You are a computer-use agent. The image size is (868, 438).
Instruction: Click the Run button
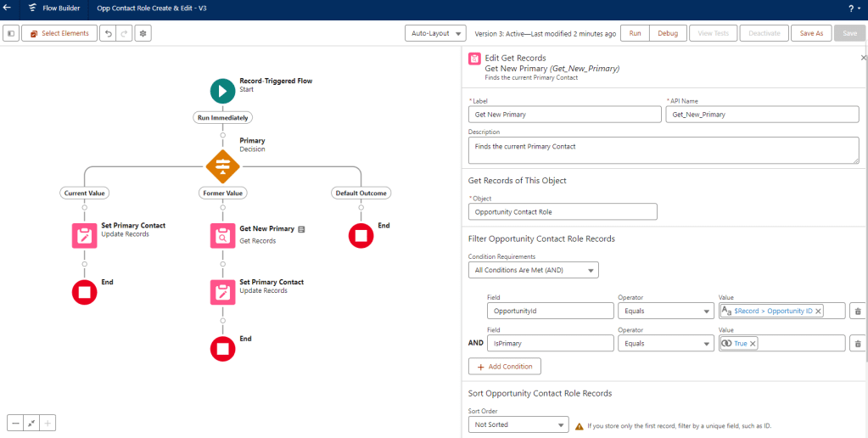coord(635,33)
